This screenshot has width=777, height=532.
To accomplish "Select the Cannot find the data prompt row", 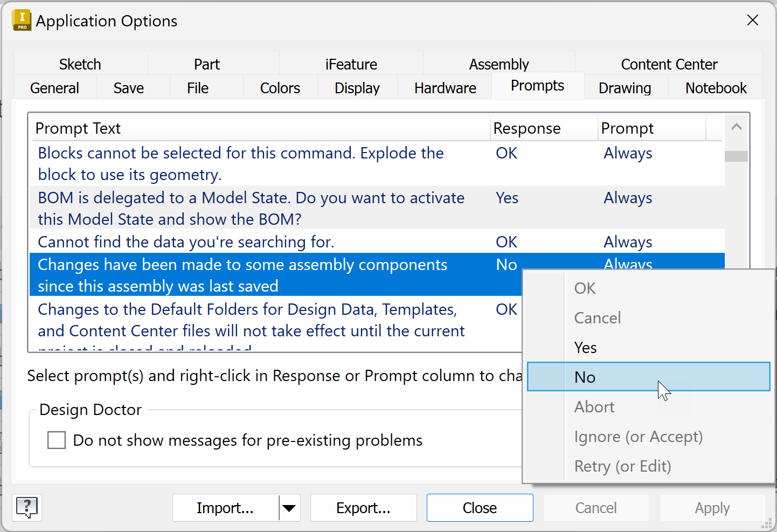I will tap(186, 242).
